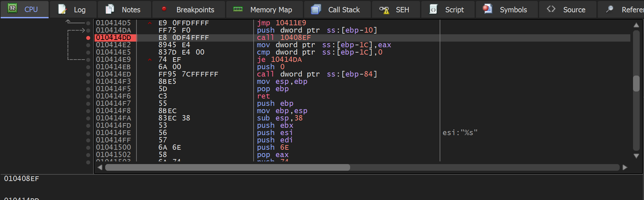Viewport: 644px width, 200px height.
Task: Select bytes 8945 E4
Action: [x=174, y=45]
